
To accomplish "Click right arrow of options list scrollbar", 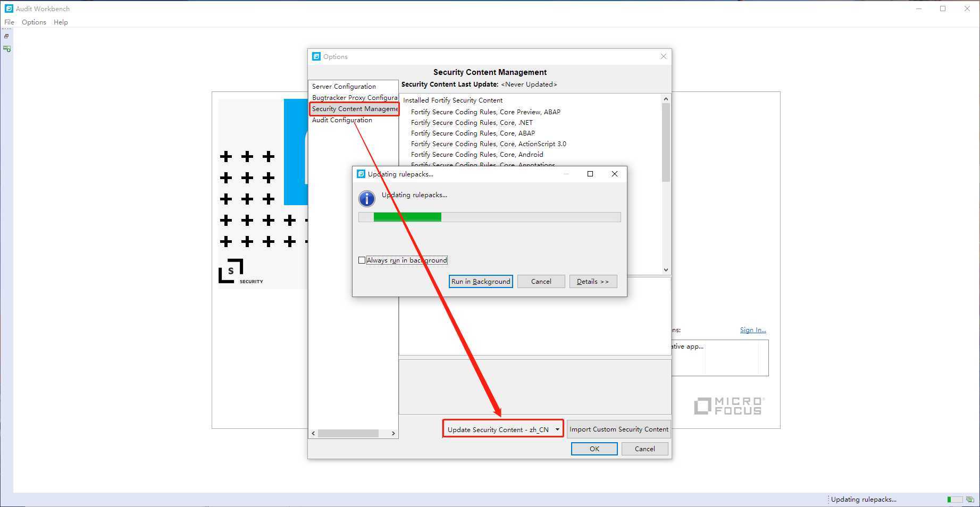I will coord(393,433).
